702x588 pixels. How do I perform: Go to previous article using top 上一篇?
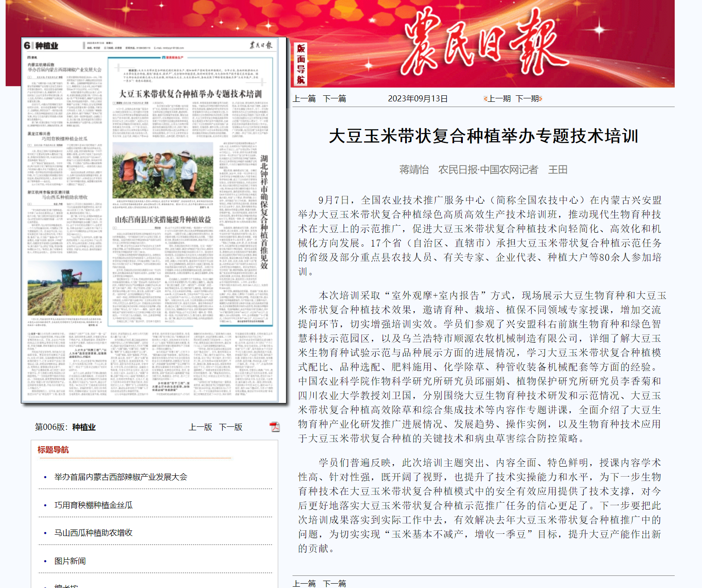tap(304, 99)
